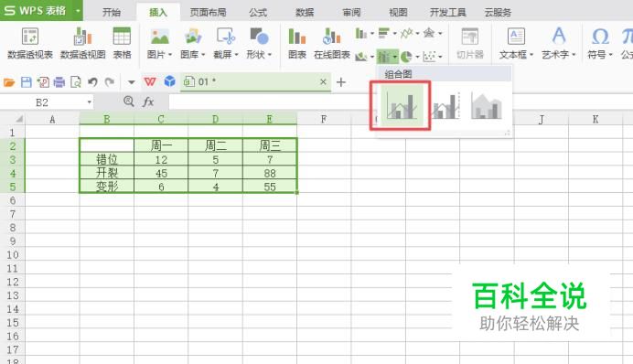Click the zoom magnifier near formula bar
Image resolution: width=633 pixels, height=364 pixels.
pyautogui.click(x=129, y=102)
